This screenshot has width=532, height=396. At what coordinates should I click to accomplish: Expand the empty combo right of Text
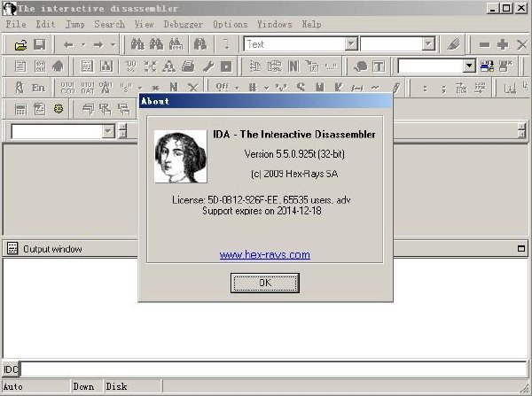[428, 44]
